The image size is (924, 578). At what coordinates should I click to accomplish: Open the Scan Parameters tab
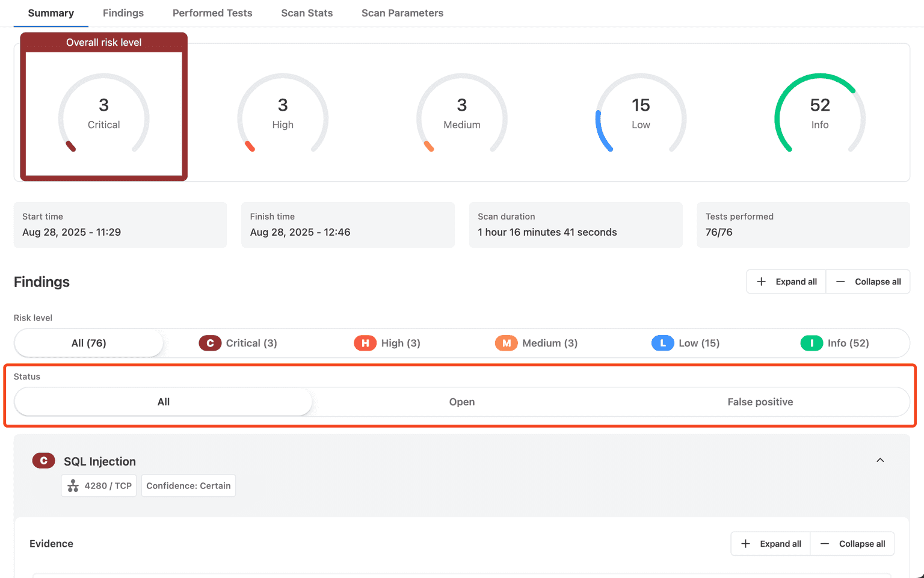pyautogui.click(x=402, y=13)
